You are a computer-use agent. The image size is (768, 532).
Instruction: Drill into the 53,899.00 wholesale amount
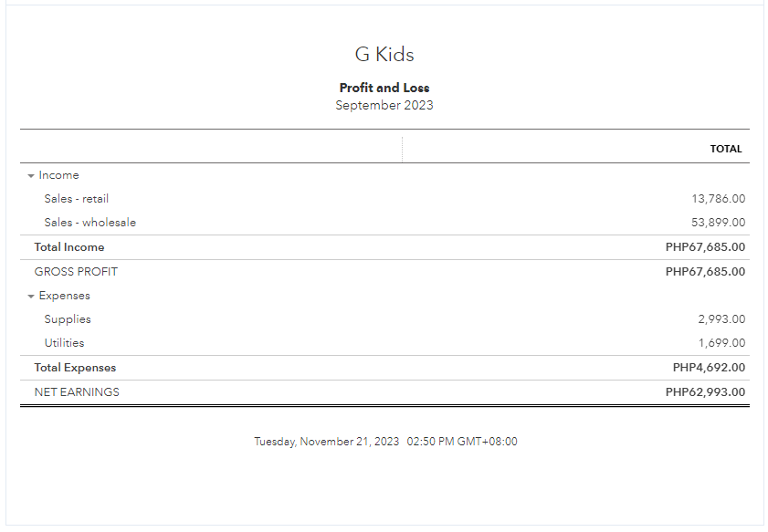(x=718, y=223)
